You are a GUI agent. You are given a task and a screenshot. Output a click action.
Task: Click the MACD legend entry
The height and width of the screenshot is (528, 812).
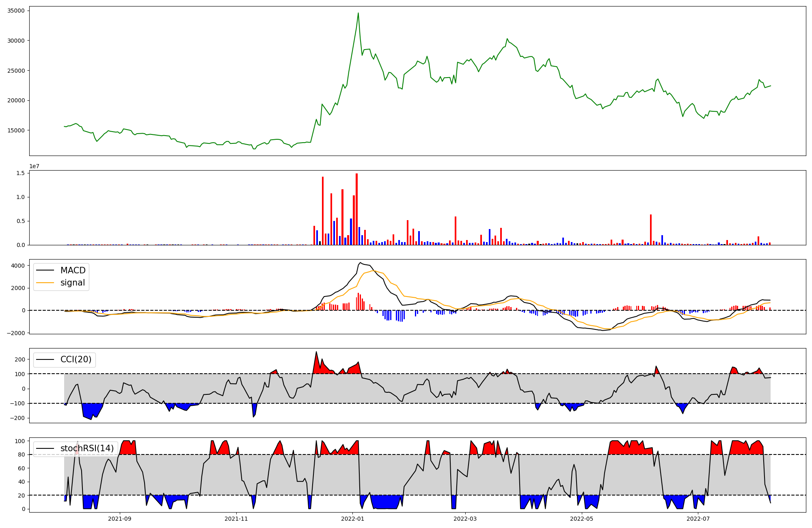[73, 270]
